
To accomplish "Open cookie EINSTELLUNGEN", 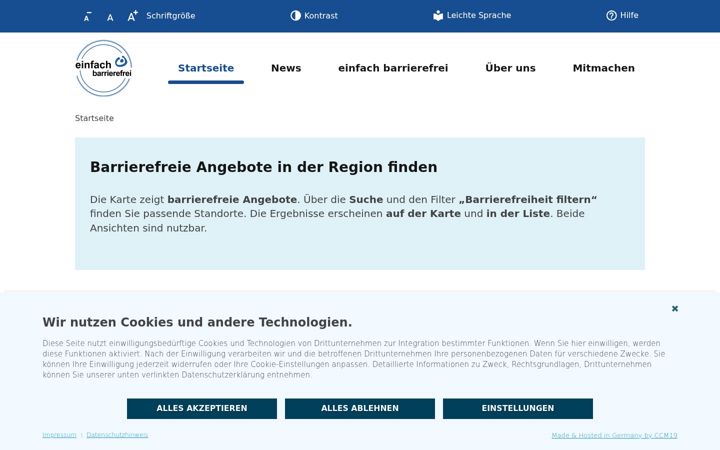I will pyautogui.click(x=518, y=408).
